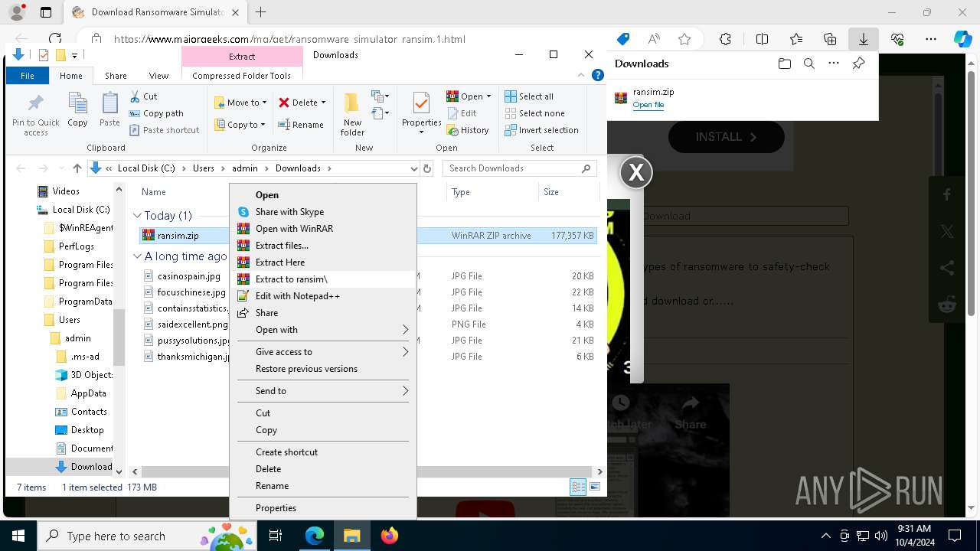Open Task View on taskbar
Image resolution: width=980 pixels, height=551 pixels.
pyautogui.click(x=276, y=536)
